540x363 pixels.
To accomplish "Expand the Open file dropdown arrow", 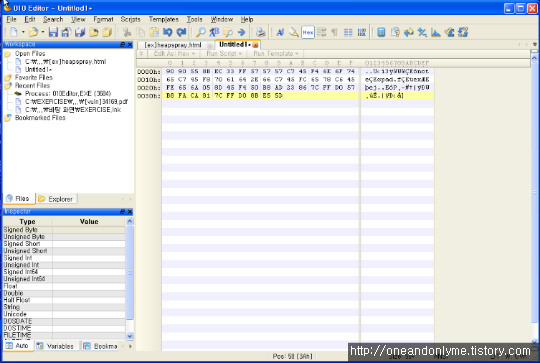I will coord(43,32).
